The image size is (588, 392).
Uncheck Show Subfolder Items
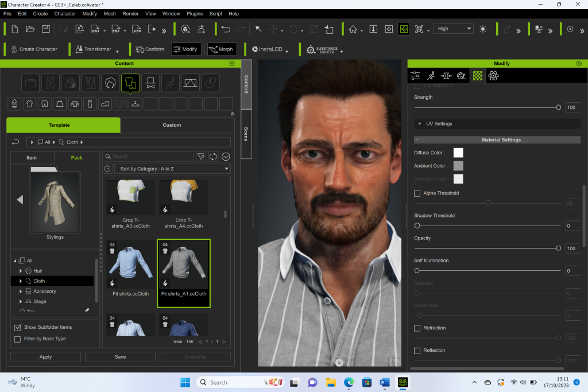[x=17, y=328]
